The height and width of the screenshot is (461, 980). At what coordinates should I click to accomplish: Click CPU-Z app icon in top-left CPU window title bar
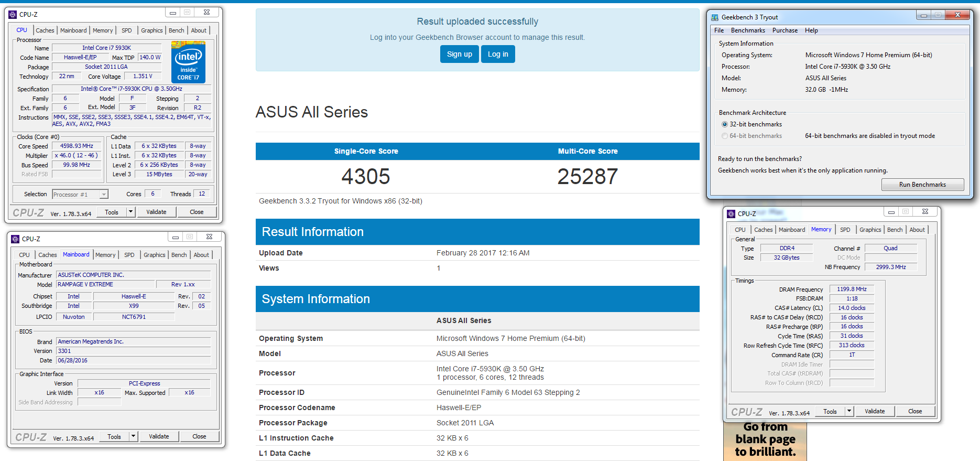13,14
